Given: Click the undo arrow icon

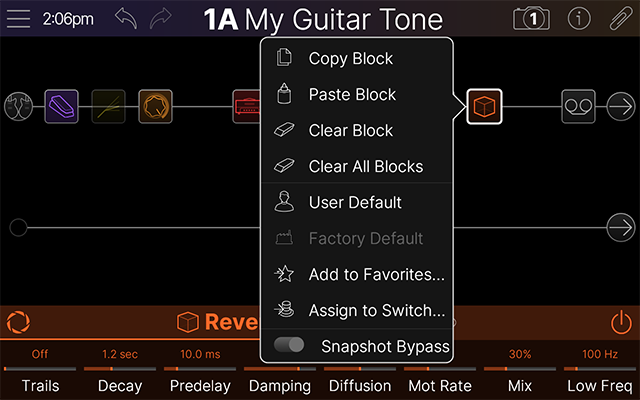Looking at the screenshot, I should tap(125, 19).
